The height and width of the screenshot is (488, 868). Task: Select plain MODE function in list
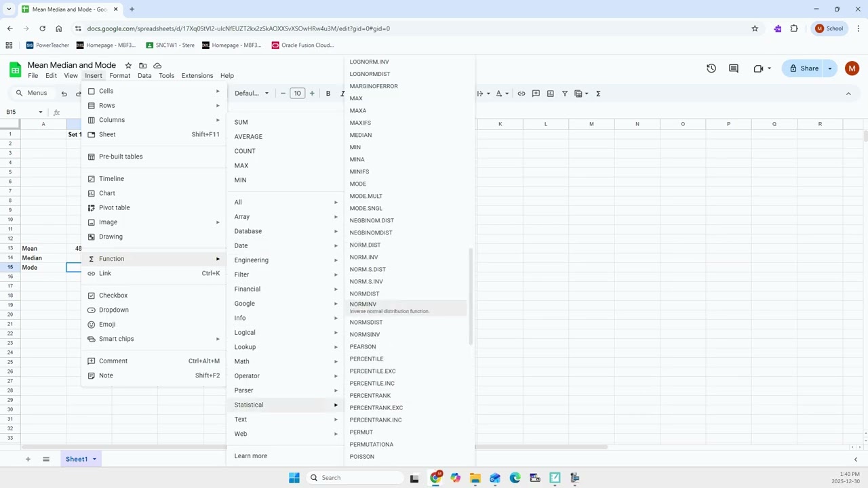406,184
